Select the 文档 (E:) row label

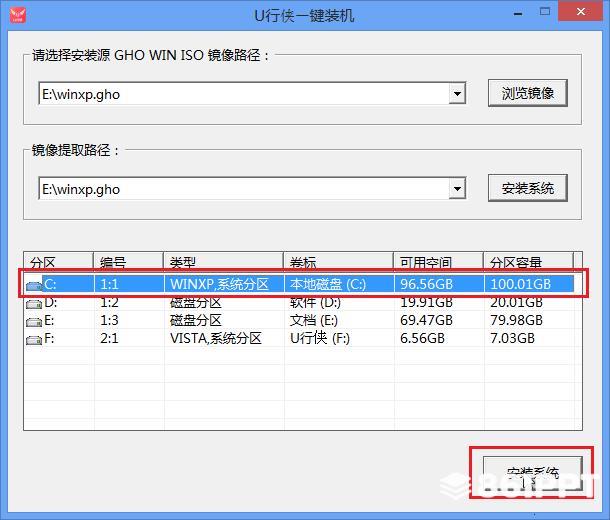point(314,320)
